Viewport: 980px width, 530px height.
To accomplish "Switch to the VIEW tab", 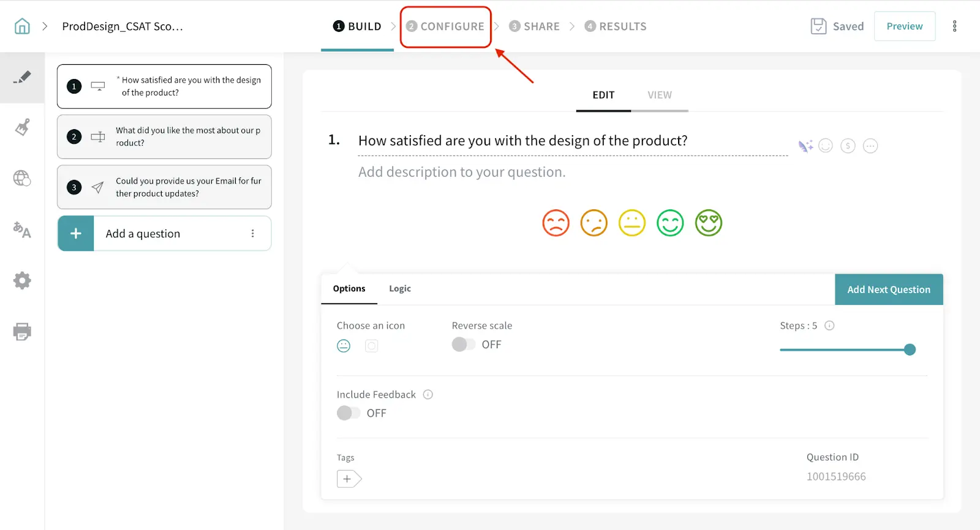I will click(x=659, y=95).
